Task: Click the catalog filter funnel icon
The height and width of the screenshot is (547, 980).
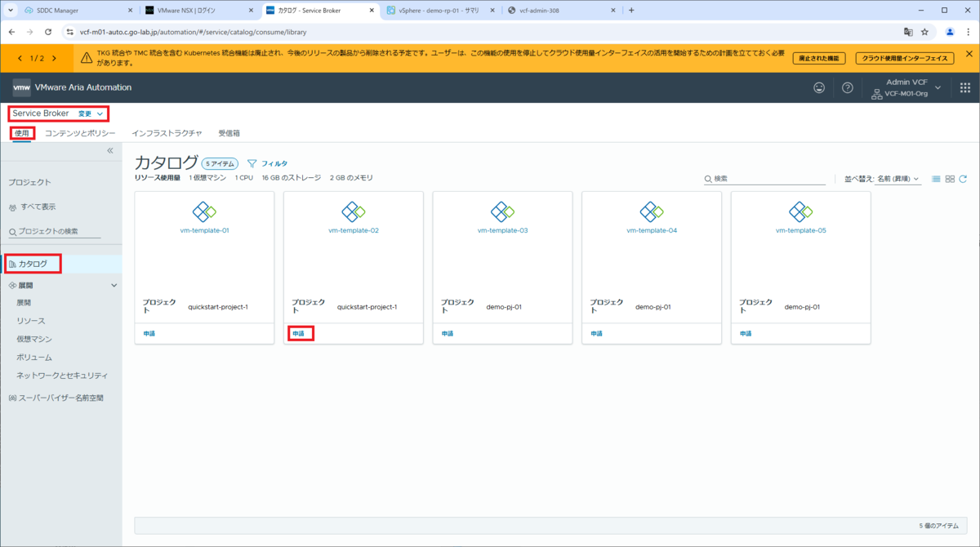Action: tap(252, 163)
